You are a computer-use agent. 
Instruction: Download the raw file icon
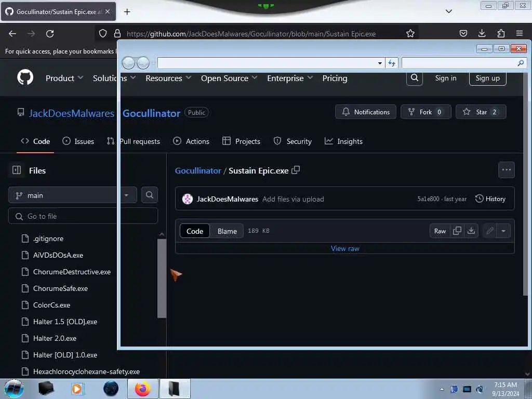click(471, 231)
